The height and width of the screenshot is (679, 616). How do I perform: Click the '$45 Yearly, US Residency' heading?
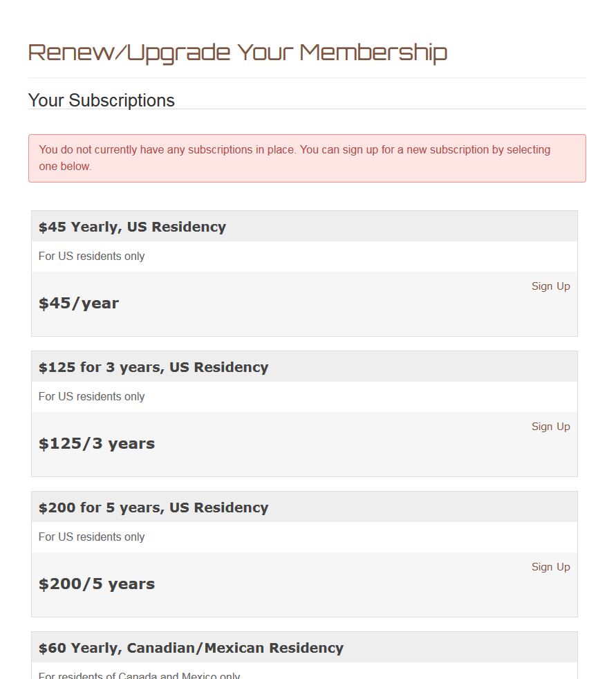pyautogui.click(x=132, y=227)
